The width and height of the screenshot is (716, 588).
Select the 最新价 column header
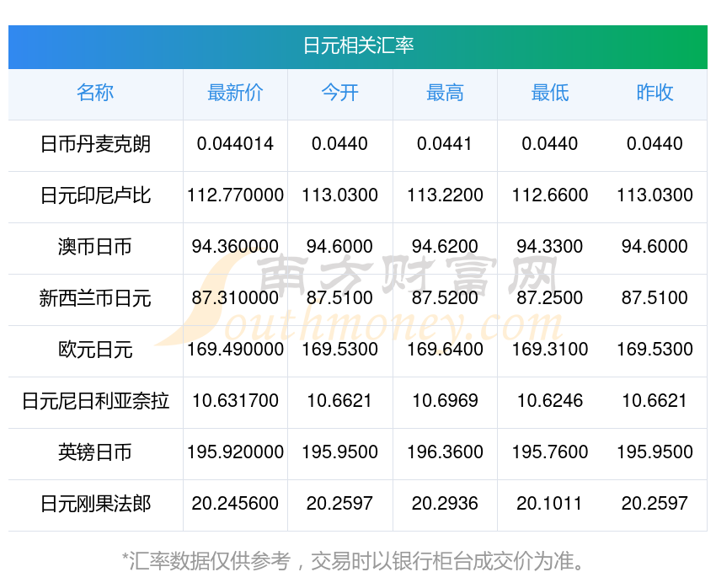[x=235, y=93]
